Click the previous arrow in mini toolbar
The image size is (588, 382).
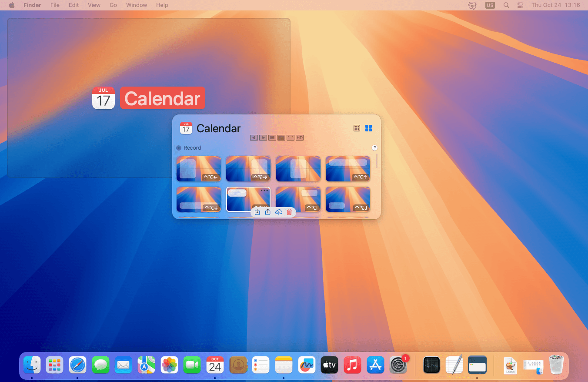pos(254,137)
